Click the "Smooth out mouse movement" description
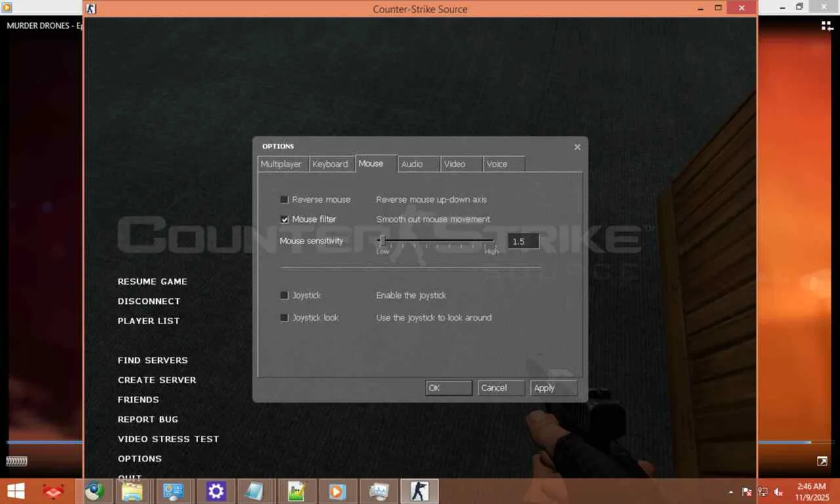 [x=433, y=219]
